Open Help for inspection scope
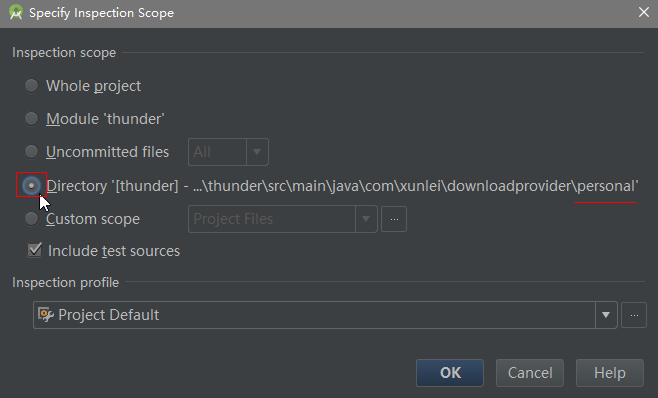 coord(610,373)
